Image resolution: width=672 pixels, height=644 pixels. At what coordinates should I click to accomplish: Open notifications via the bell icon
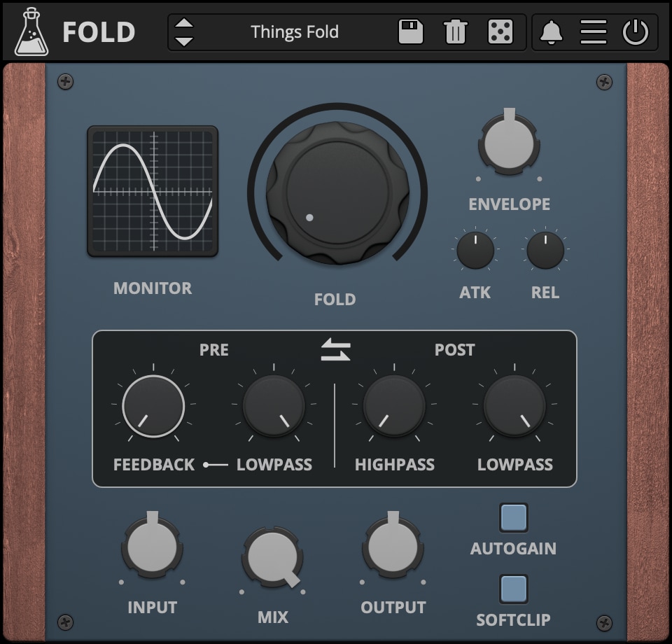point(552,31)
